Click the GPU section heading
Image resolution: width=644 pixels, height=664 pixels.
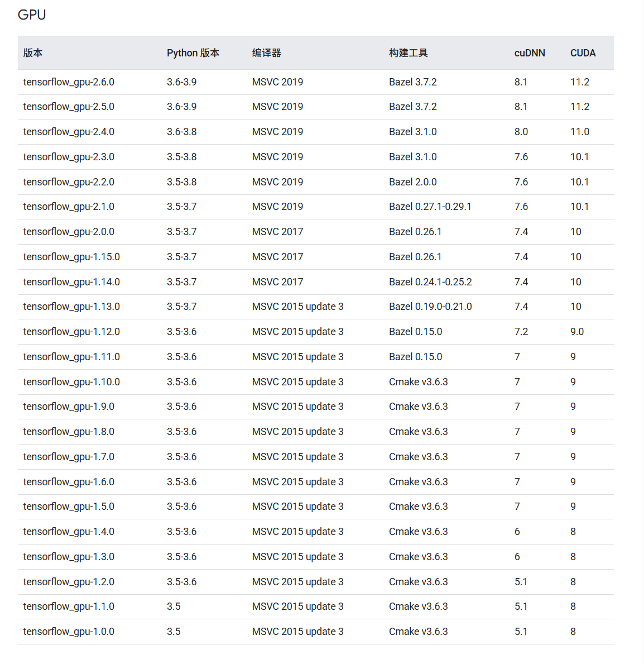(x=32, y=15)
